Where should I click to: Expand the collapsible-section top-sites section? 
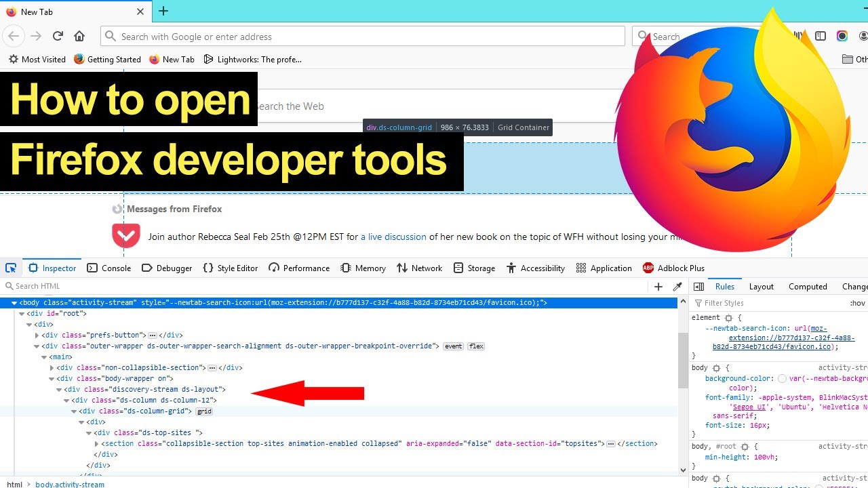click(96, 444)
